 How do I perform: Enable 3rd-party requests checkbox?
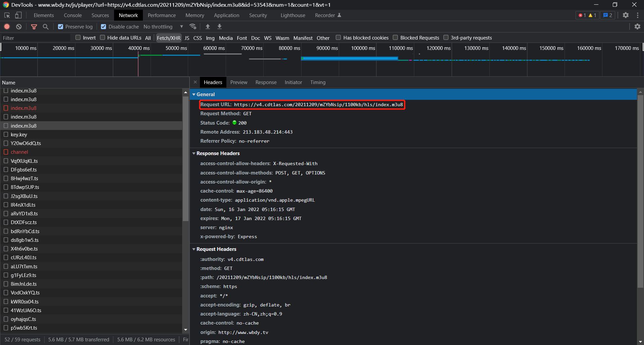pyautogui.click(x=446, y=38)
